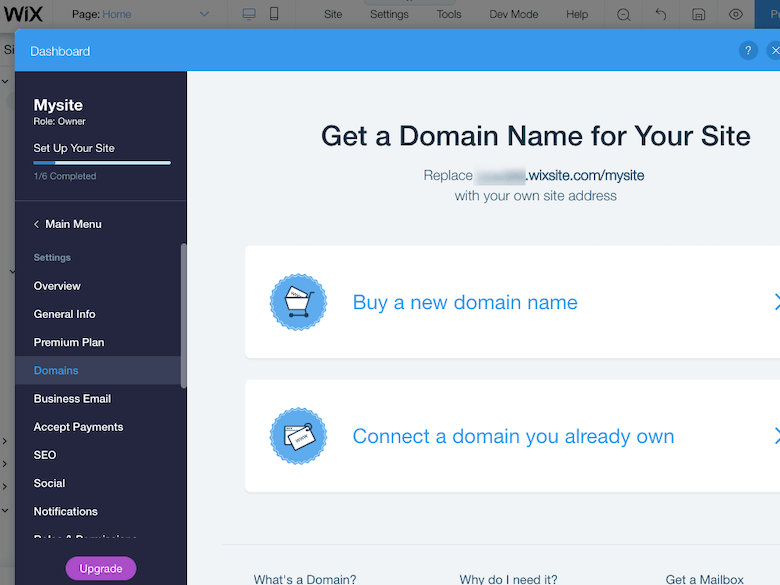Click the shopping cart domain icon
The image size is (780, 585).
point(298,302)
